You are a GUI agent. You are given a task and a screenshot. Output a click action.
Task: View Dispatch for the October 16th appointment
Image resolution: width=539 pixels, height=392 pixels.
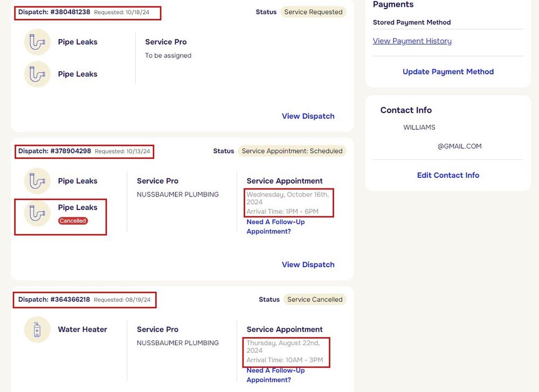(x=308, y=265)
